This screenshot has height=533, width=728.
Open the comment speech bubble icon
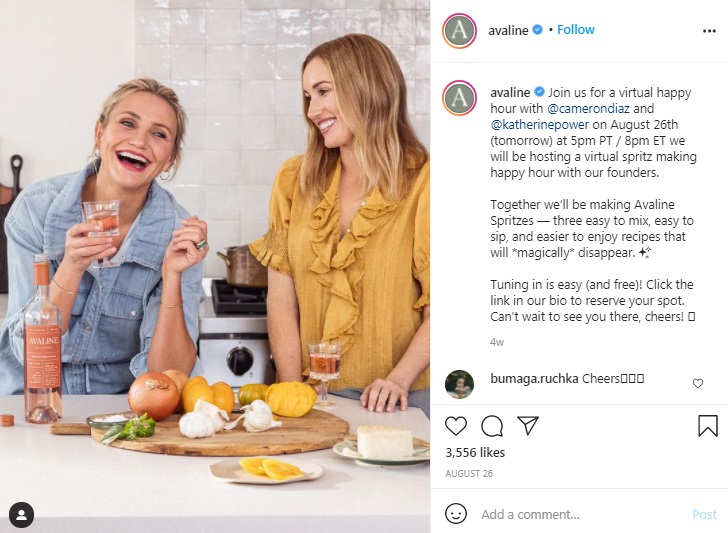[x=492, y=426]
